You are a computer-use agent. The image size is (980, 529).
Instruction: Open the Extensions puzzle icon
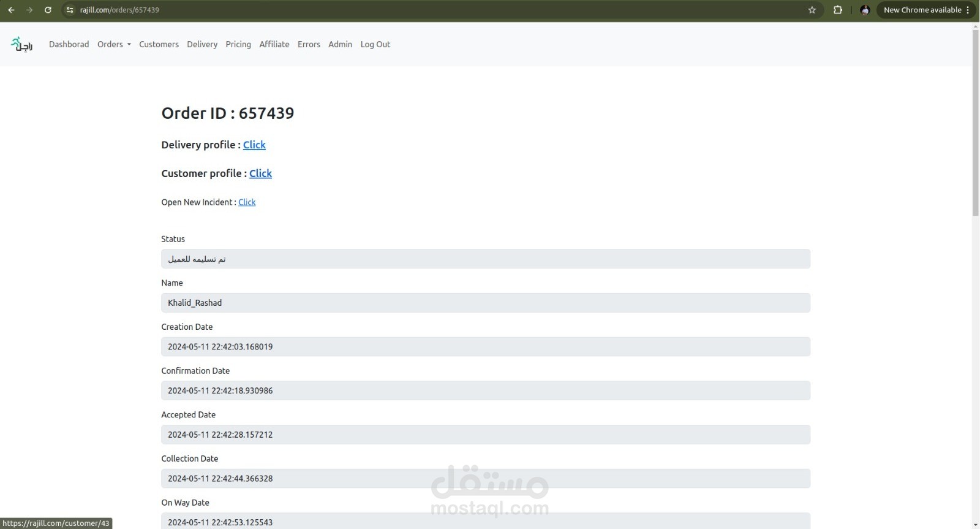pyautogui.click(x=838, y=10)
